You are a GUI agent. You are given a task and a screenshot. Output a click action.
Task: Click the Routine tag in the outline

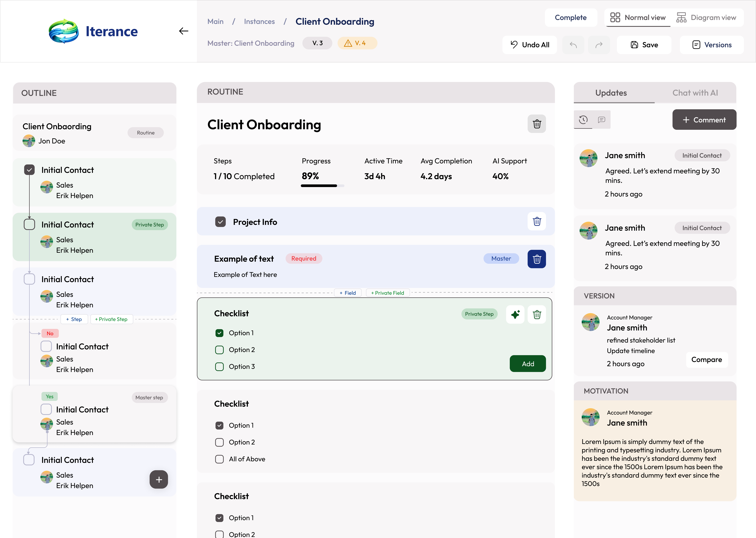146,133
